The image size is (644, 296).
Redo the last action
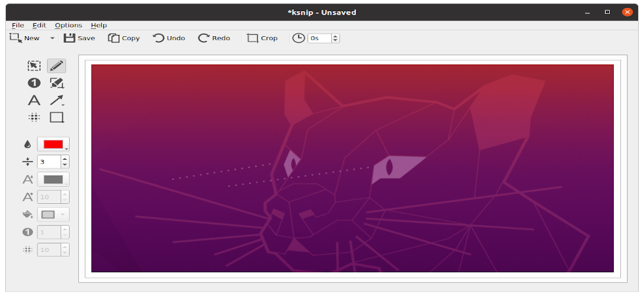(x=214, y=38)
